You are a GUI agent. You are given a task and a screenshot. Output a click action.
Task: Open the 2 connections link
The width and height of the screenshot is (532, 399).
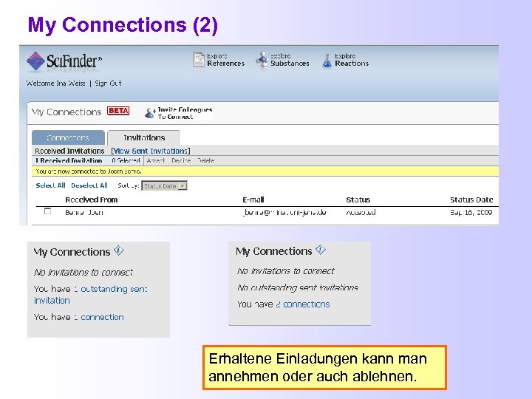click(303, 304)
